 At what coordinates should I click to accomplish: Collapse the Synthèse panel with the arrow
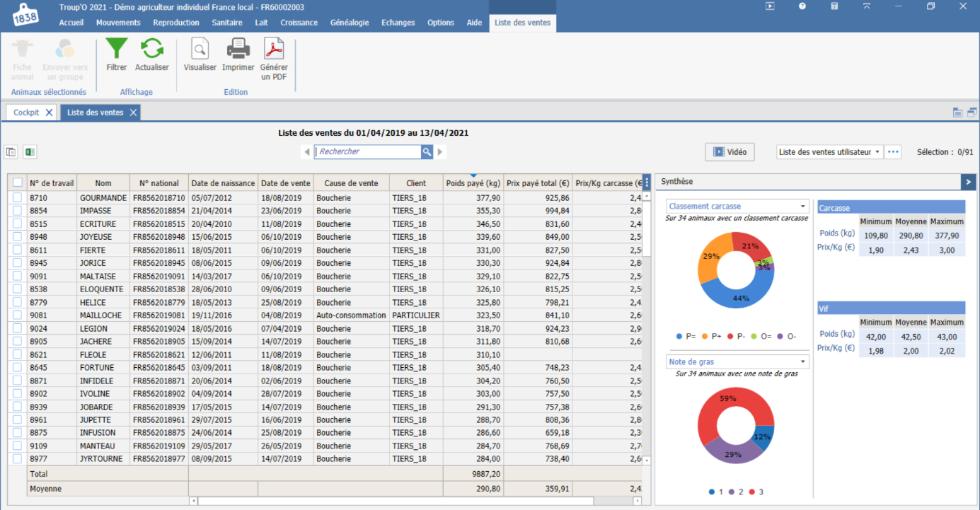(x=968, y=182)
